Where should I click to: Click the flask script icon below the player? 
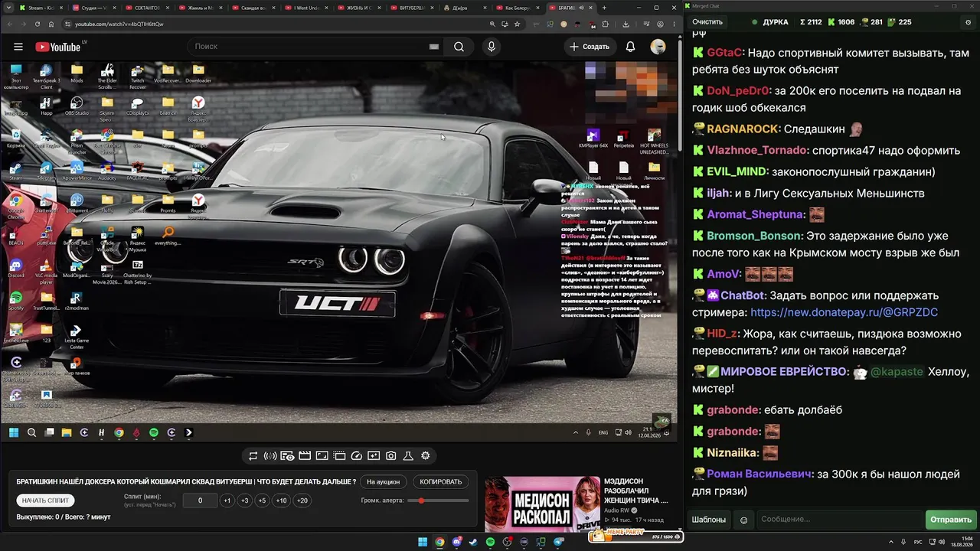click(x=408, y=456)
